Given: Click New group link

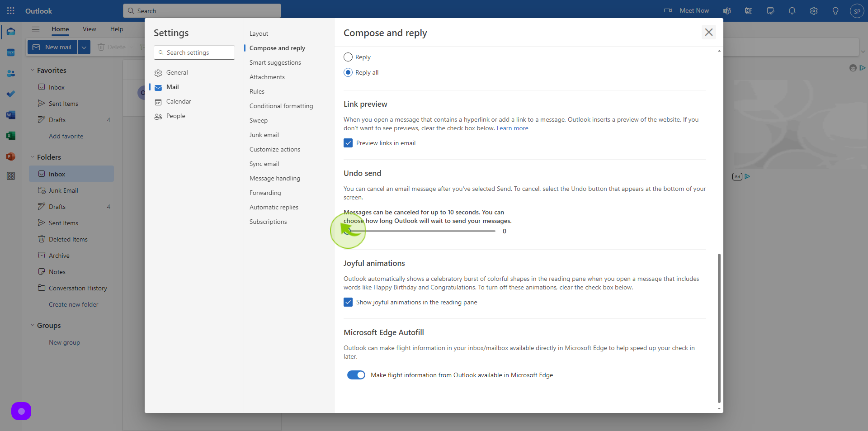Looking at the screenshot, I should (x=64, y=342).
